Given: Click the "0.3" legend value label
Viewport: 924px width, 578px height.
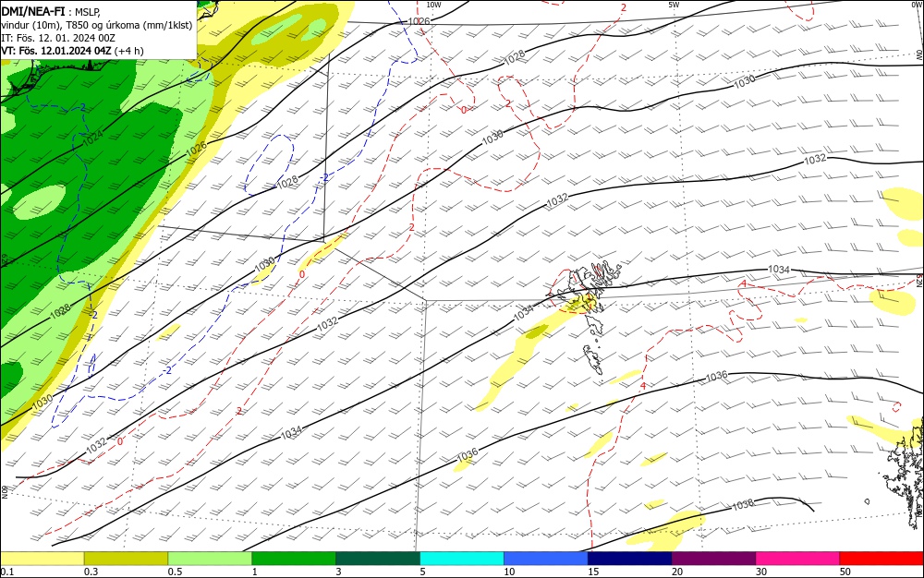Looking at the screenshot, I should (x=91, y=572).
